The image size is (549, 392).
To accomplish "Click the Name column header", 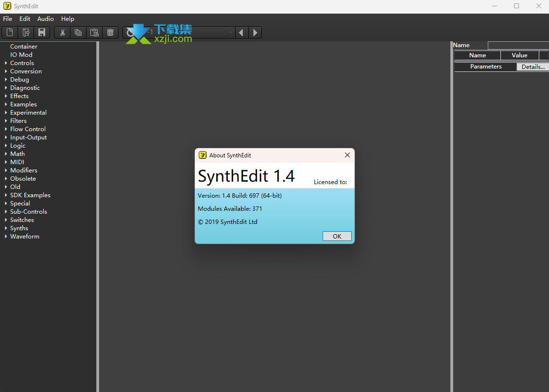I will point(477,55).
